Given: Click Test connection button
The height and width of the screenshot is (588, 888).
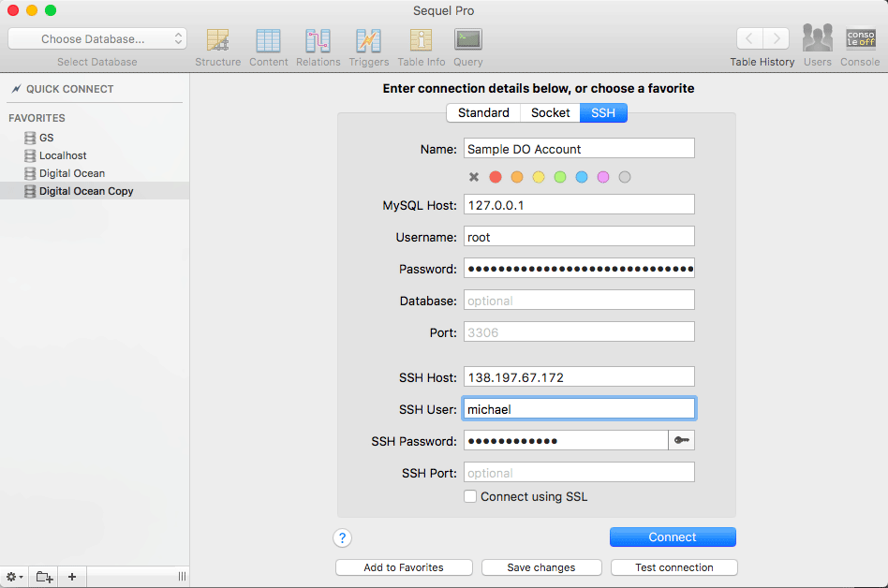Looking at the screenshot, I should tap(673, 567).
